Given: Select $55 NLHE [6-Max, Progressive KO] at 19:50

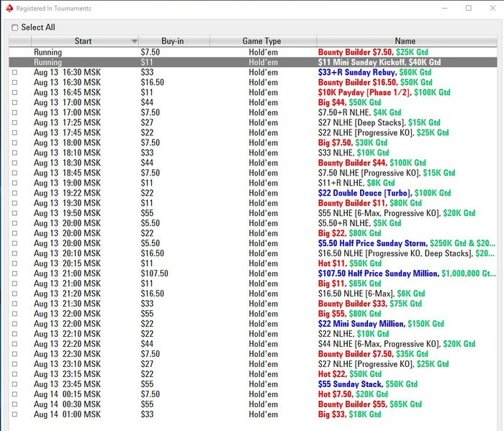Looking at the screenshot, I should 253,213.
